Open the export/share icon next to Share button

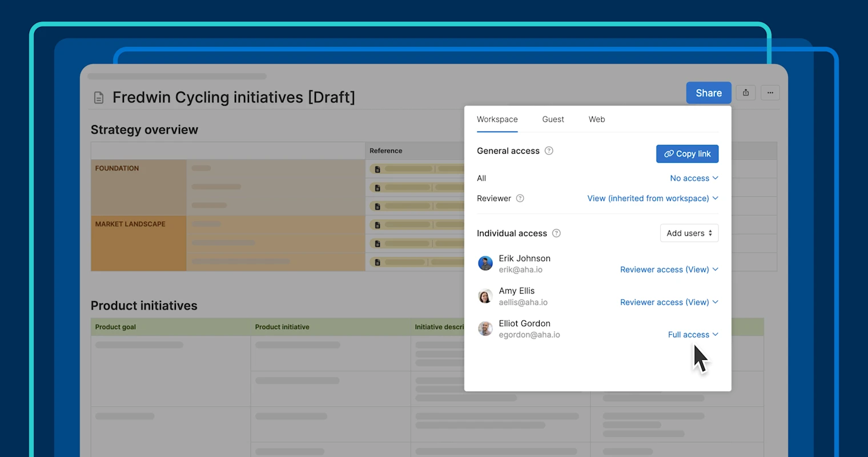point(746,93)
